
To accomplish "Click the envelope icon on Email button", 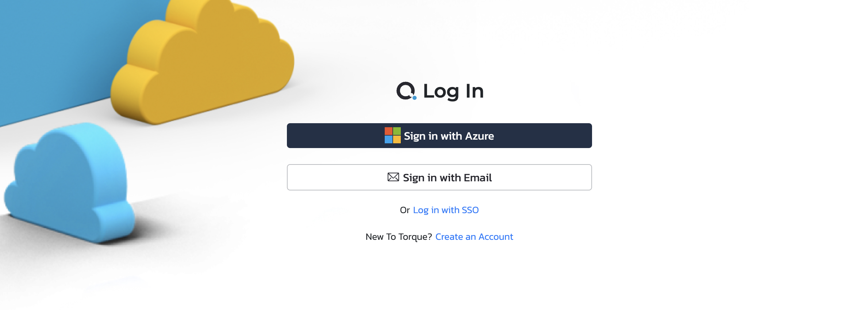I will point(392,177).
